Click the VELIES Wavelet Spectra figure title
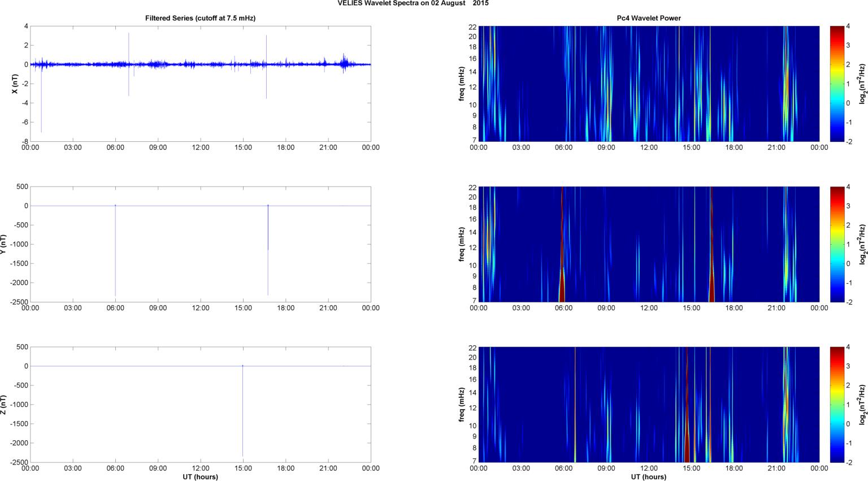Screen dimensions: 868x481 click(x=413, y=3)
